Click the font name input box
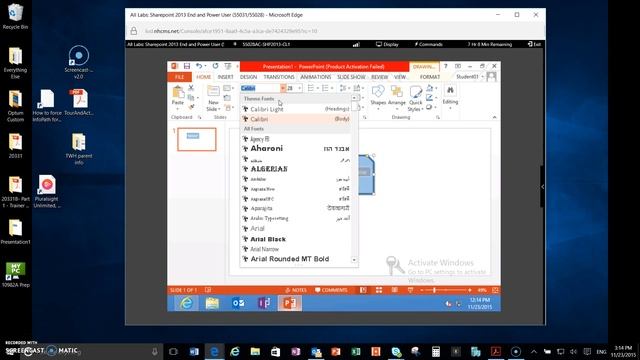The height and width of the screenshot is (360, 640). (260, 88)
